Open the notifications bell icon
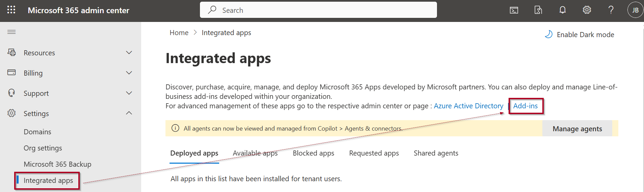644x192 pixels. tap(562, 10)
